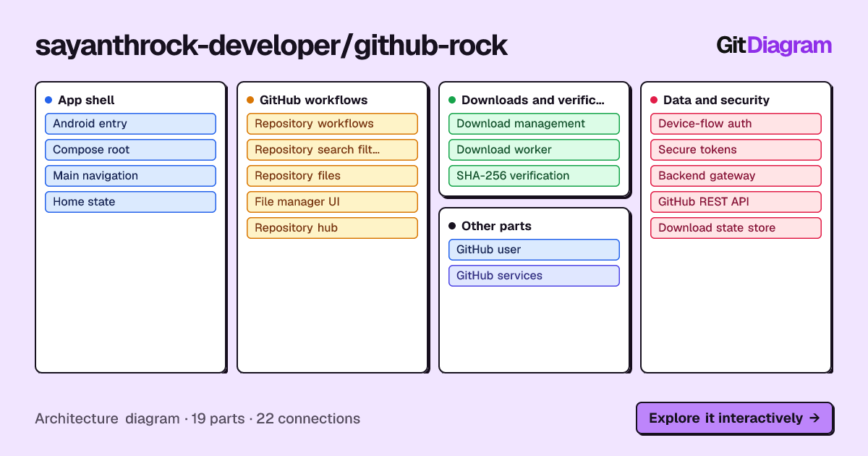This screenshot has height=456, width=868.
Task: Select the Download state store node
Action: 736,228
